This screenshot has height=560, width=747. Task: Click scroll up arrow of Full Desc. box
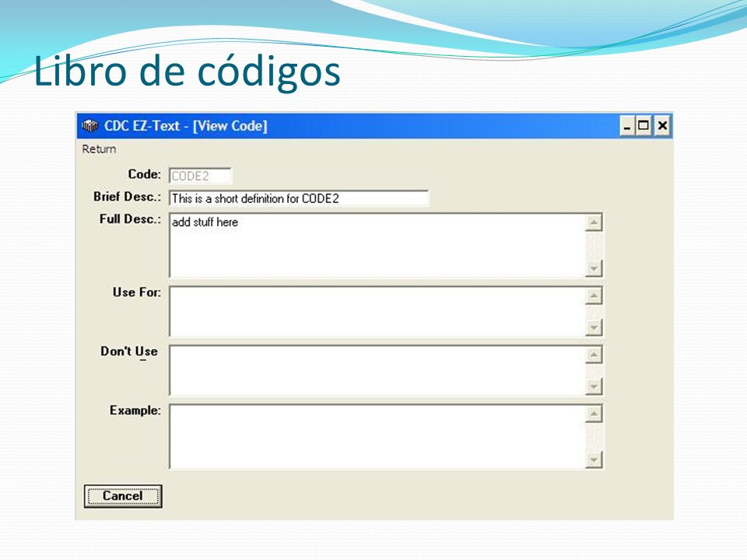(594, 222)
